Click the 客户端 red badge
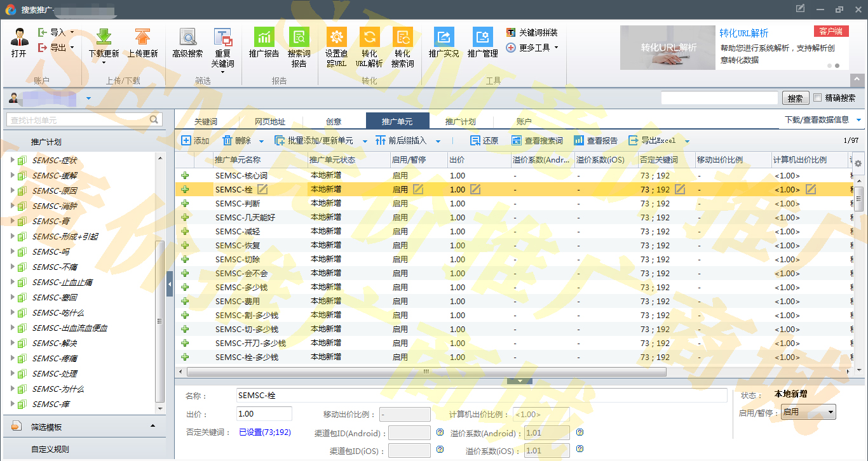 (x=831, y=31)
